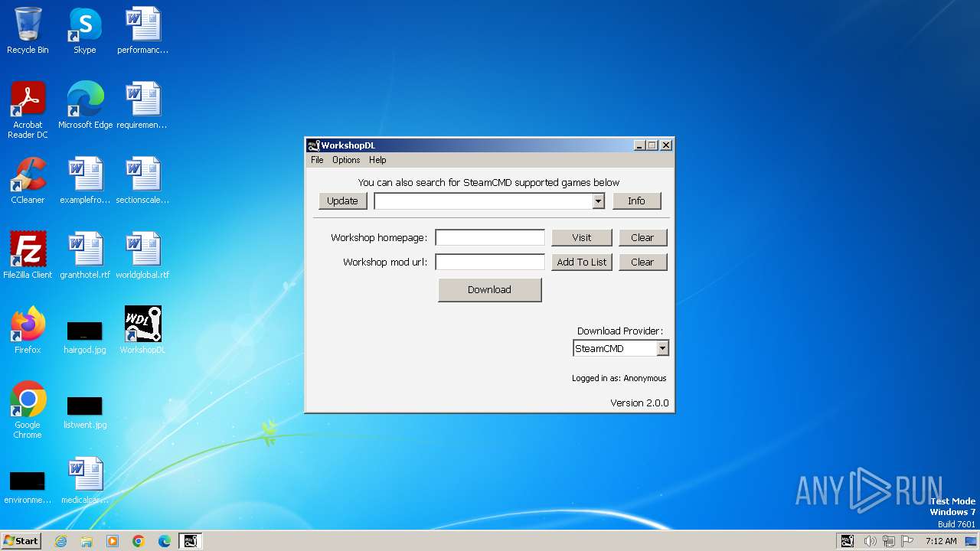
Task: Focus the Workshop mod url field
Action: tap(490, 262)
